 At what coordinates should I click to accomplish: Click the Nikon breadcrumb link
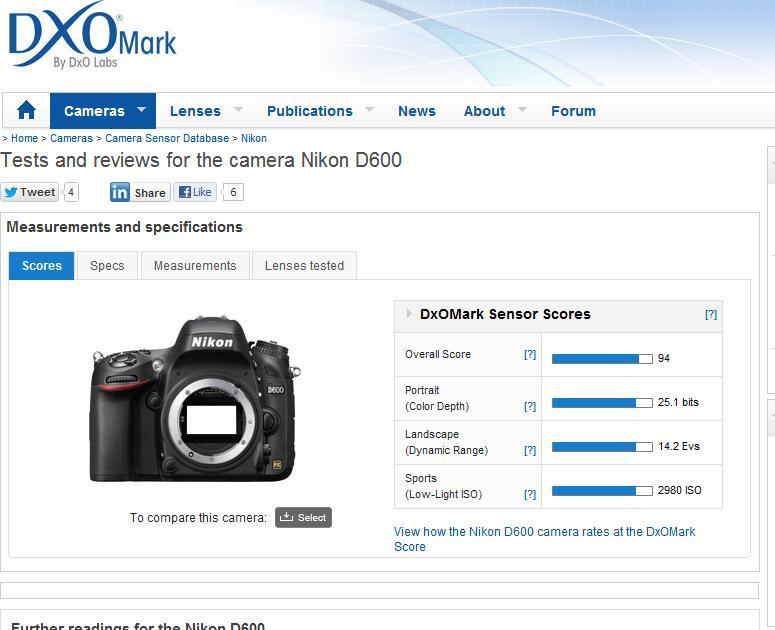coord(254,138)
